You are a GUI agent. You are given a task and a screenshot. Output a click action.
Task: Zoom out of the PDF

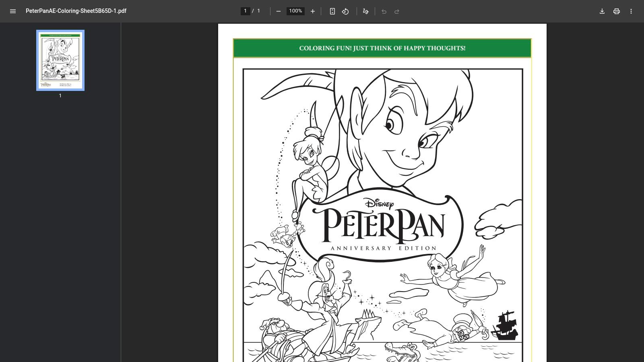[x=278, y=11]
